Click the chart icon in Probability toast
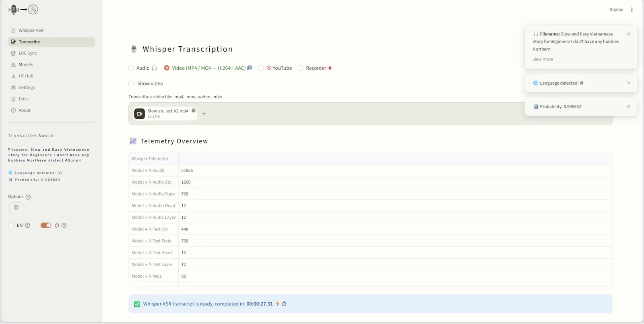Image resolution: width=644 pixels, height=324 pixels. point(536,106)
